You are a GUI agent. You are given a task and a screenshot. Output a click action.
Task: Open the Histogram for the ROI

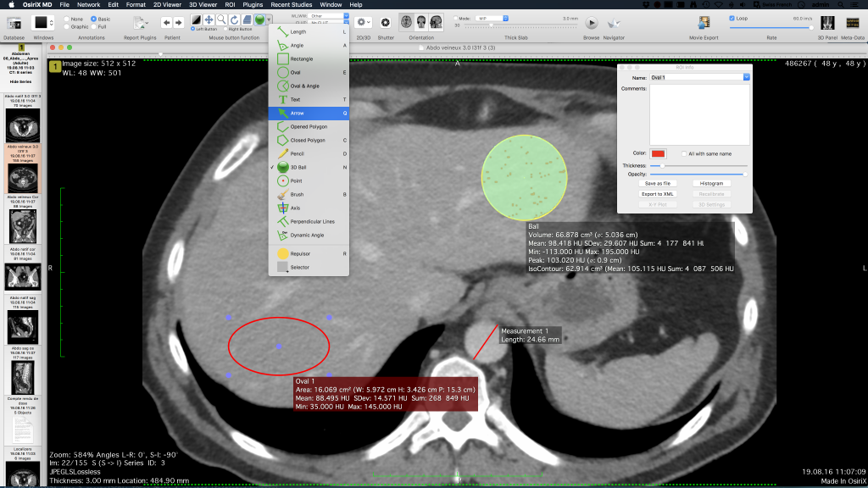click(x=712, y=183)
